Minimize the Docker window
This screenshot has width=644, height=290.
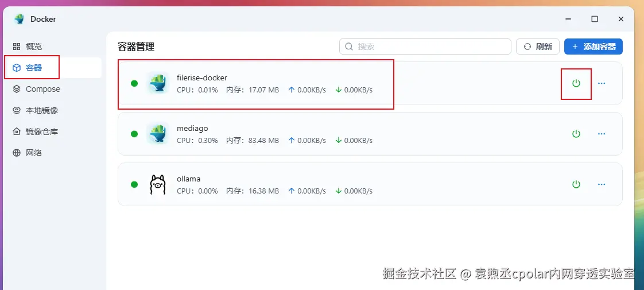tap(568, 19)
